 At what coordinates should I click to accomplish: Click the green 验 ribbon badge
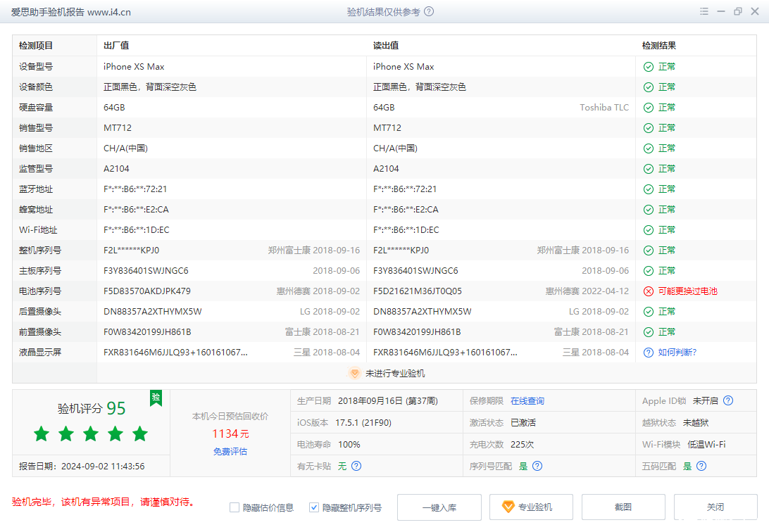coord(156,398)
